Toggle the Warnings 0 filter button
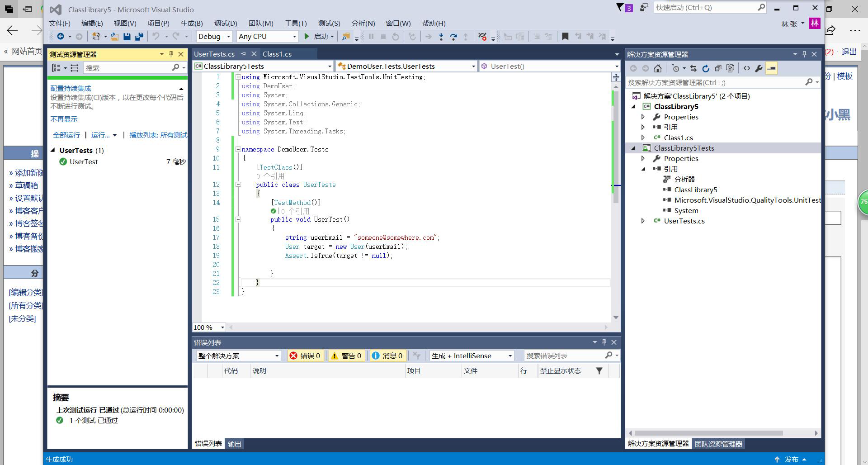Screen dimensions: 868x465 pos(347,356)
